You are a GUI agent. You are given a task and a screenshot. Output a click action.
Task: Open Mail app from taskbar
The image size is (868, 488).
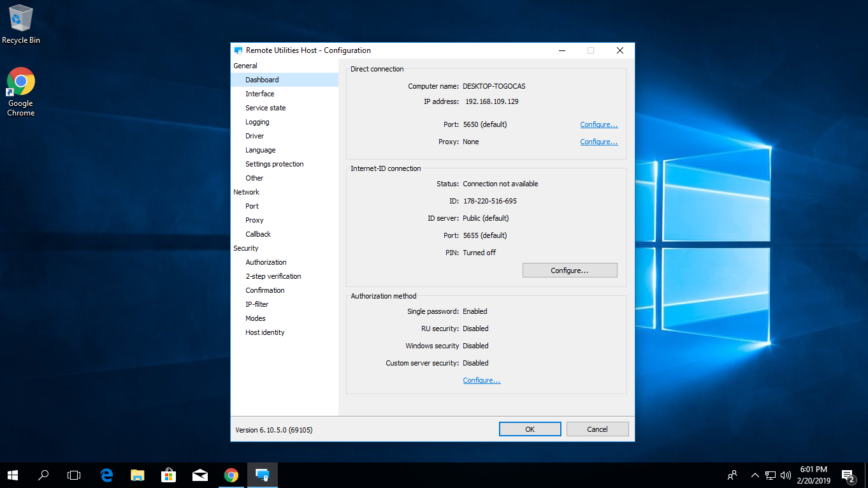click(x=200, y=475)
